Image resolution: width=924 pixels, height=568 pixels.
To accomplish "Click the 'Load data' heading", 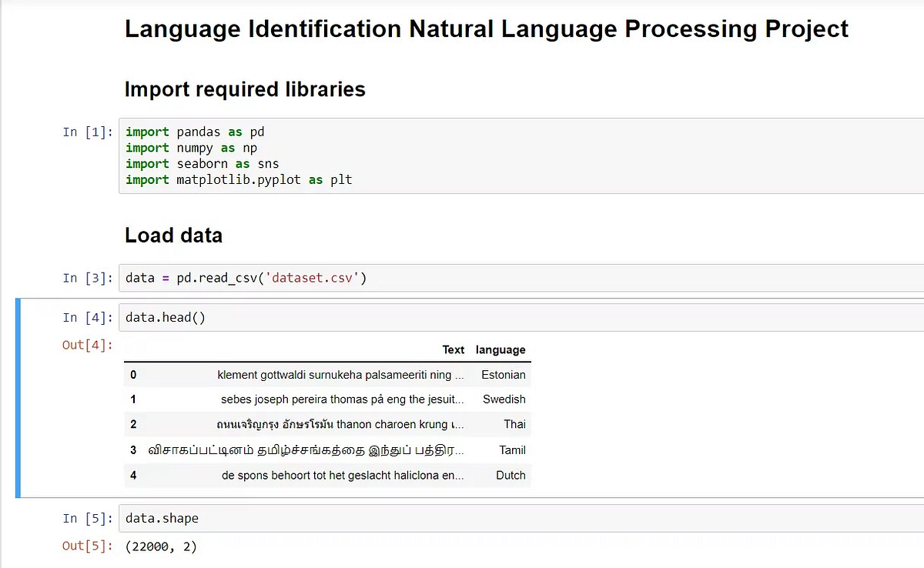I will (173, 236).
